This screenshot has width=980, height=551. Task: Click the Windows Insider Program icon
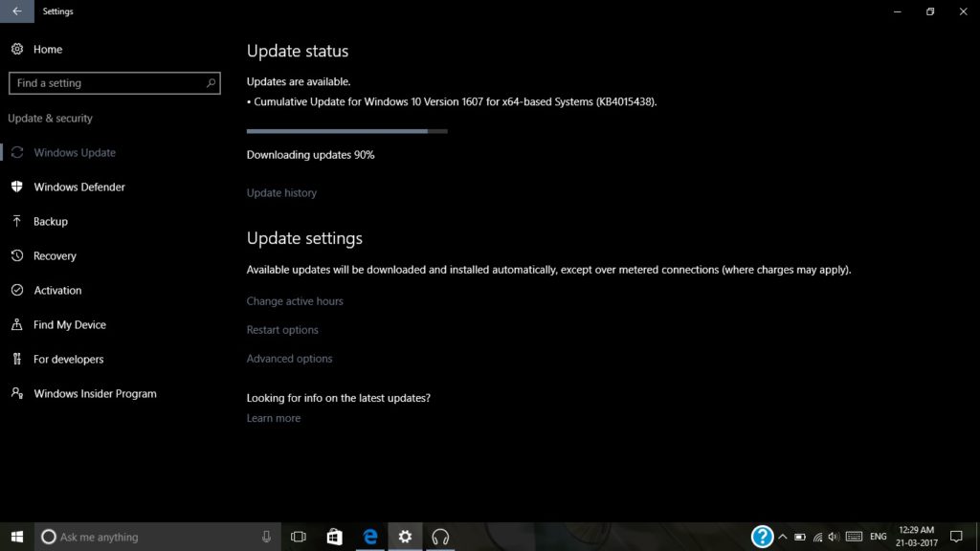tap(17, 393)
